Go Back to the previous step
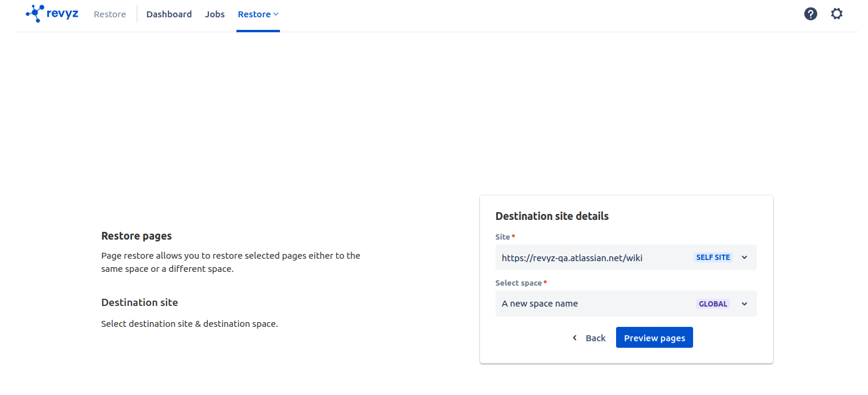The image size is (868, 395). (595, 338)
